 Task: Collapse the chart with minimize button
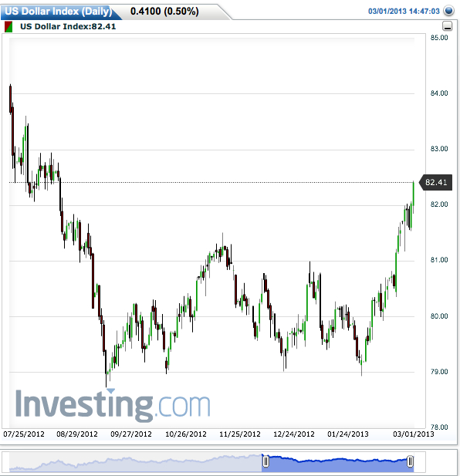pos(447,26)
